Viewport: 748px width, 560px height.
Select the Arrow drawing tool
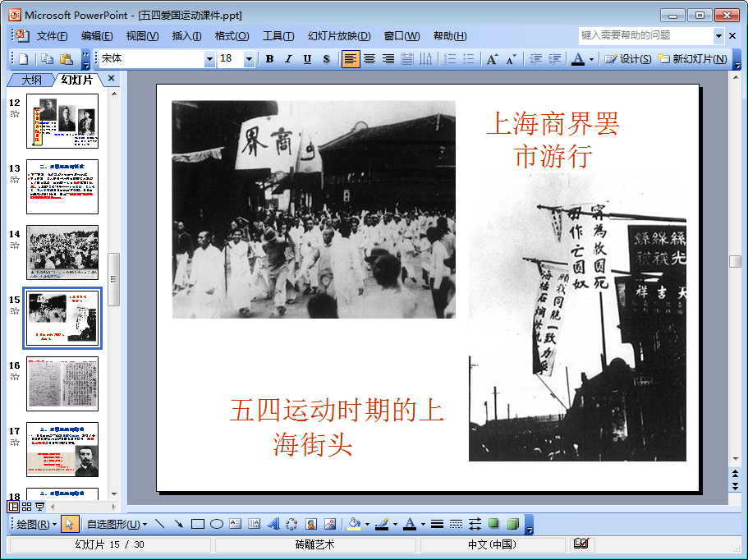pos(178,524)
